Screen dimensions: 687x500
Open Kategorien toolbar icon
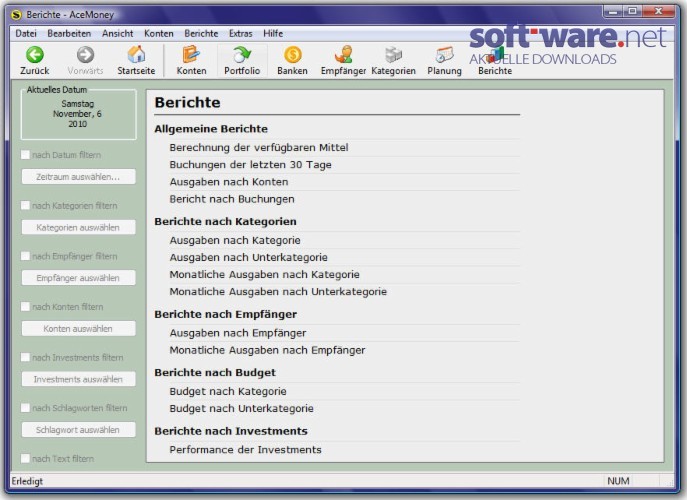pyautogui.click(x=393, y=60)
